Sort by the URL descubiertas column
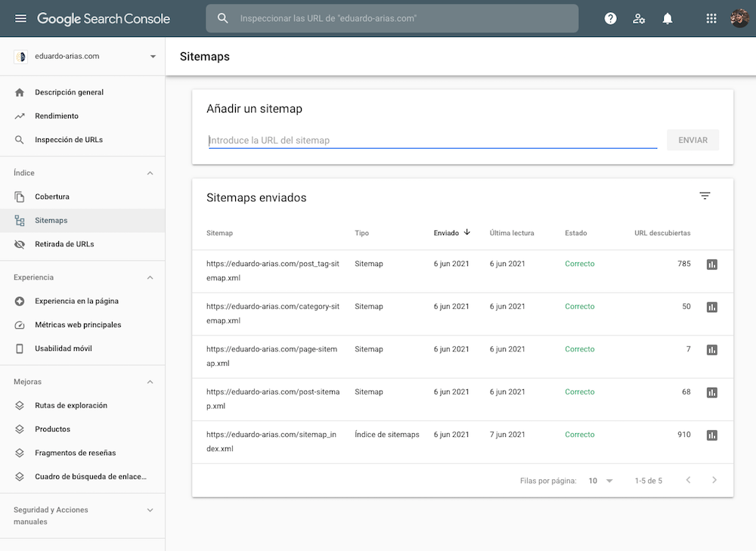The image size is (756, 551). [662, 233]
